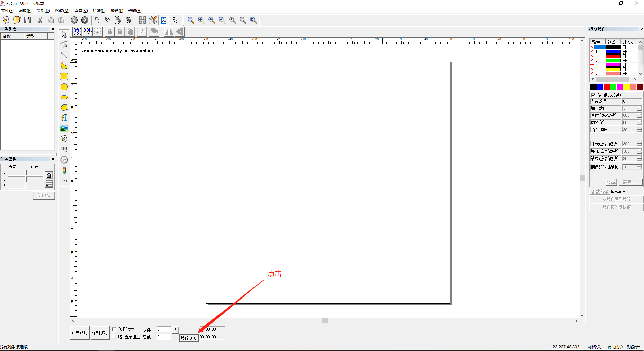Open the wrench system settings icon
Image resolution: width=644 pixels, height=351 pixels.
click(x=153, y=20)
